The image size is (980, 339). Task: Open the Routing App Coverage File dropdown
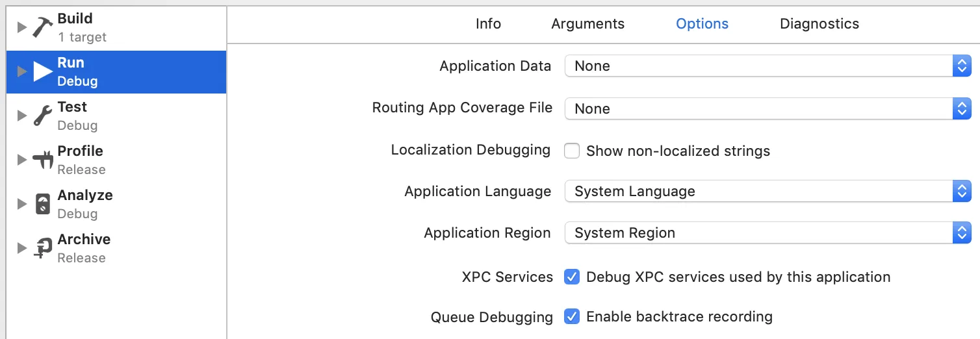(x=767, y=108)
